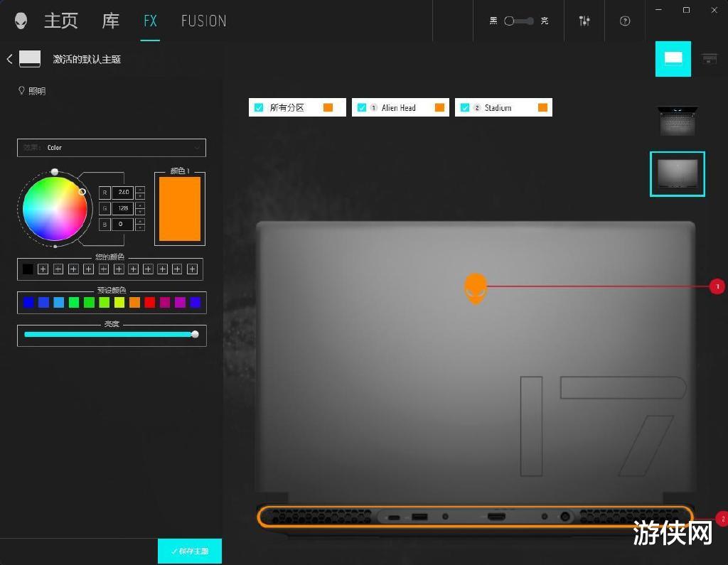The width and height of the screenshot is (728, 565).
Task: Click the outer ring handle above color wheel
Action: 55,172
